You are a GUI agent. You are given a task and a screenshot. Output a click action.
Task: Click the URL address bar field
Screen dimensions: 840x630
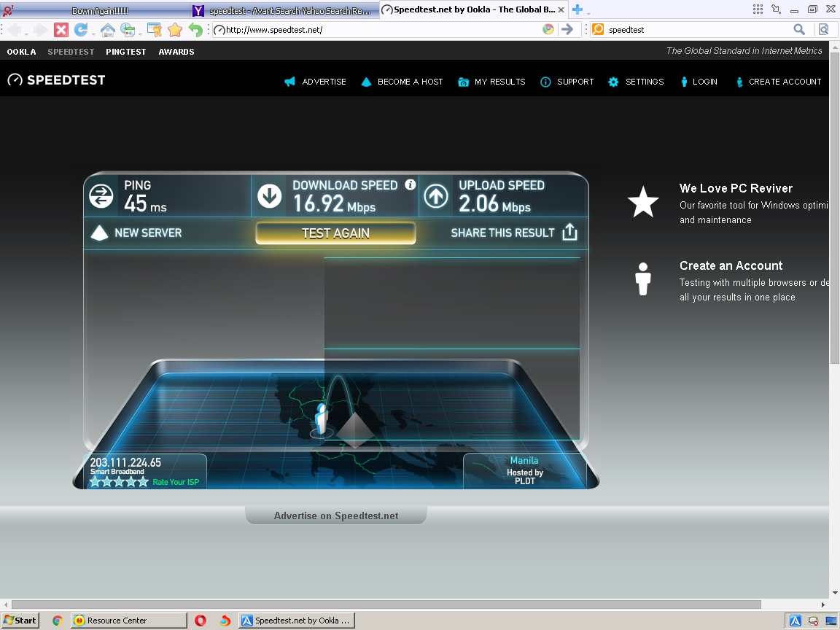[x=379, y=30]
